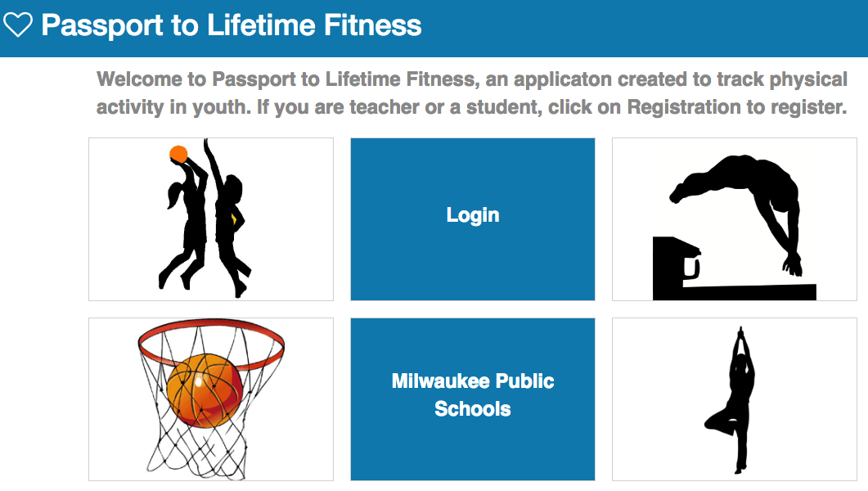The height and width of the screenshot is (491, 868).
Task: Click the basketball hoop and net image
Action: pyautogui.click(x=211, y=399)
